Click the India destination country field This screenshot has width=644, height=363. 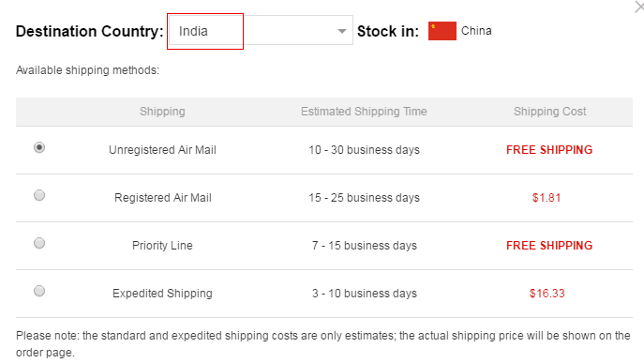point(261,30)
